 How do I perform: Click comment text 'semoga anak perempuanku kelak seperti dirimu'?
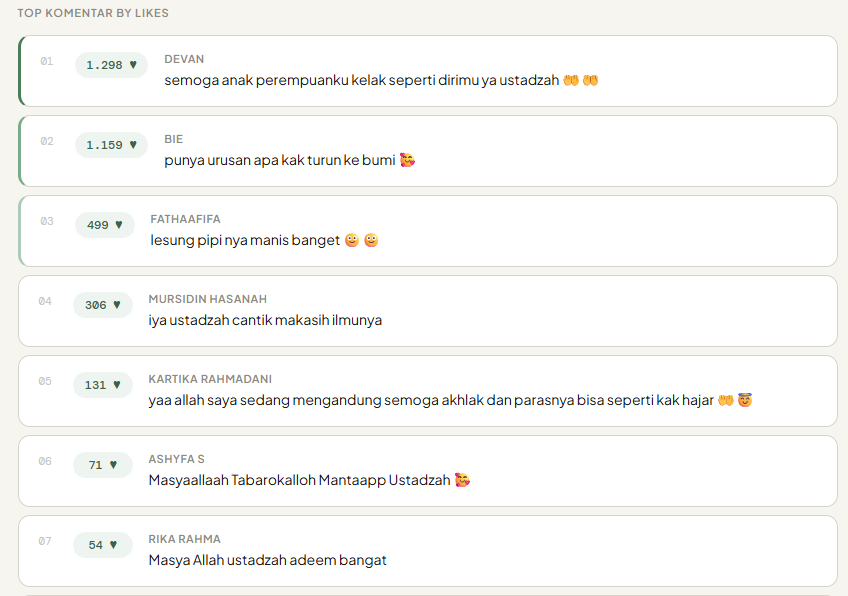pyautogui.click(x=321, y=81)
